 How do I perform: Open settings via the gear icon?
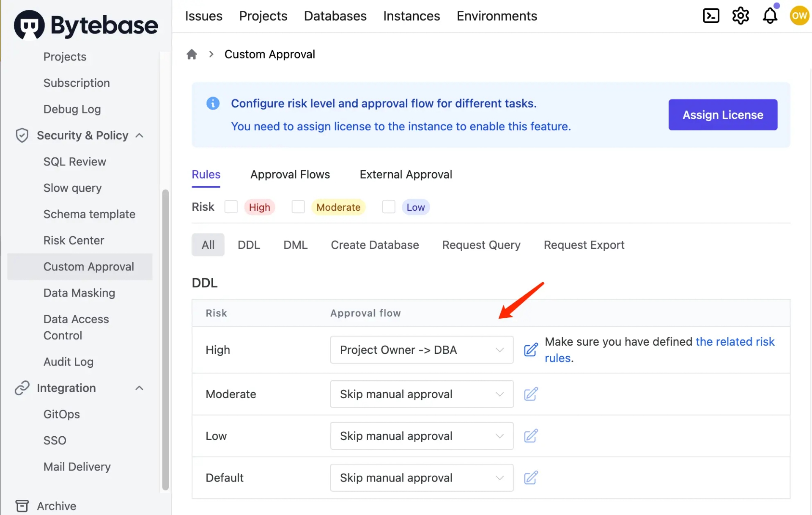click(x=741, y=16)
